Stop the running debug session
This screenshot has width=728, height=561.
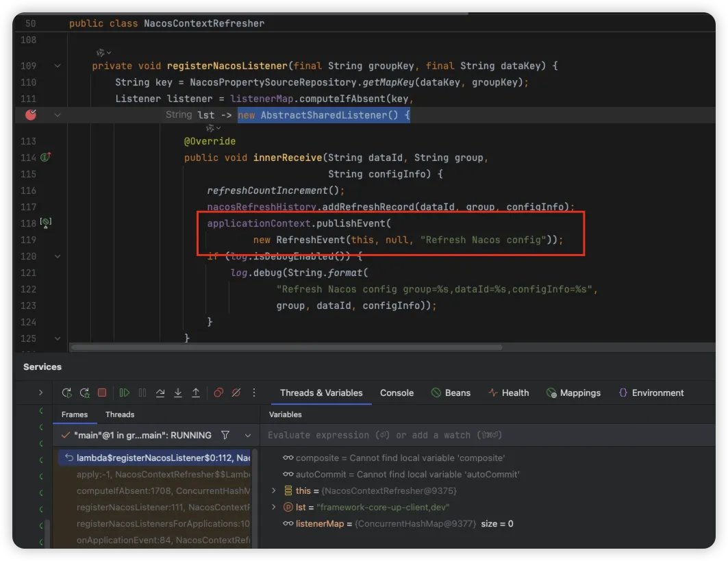pyautogui.click(x=102, y=392)
